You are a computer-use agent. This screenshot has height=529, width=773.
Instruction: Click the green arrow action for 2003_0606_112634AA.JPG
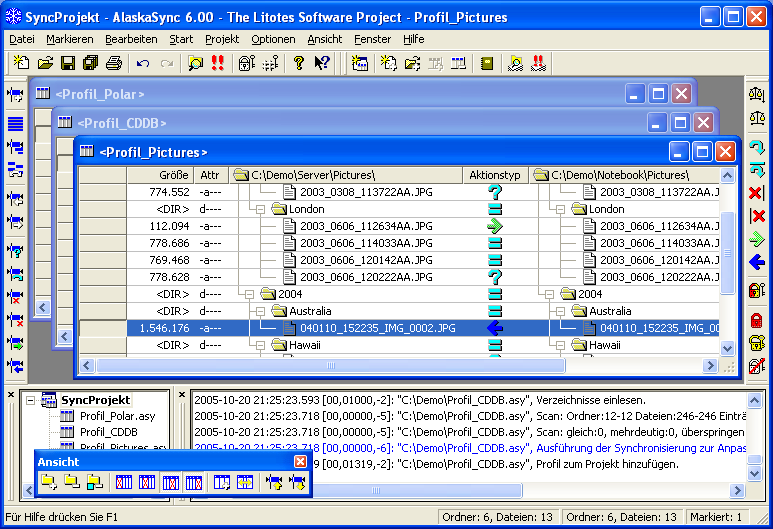[495, 226]
